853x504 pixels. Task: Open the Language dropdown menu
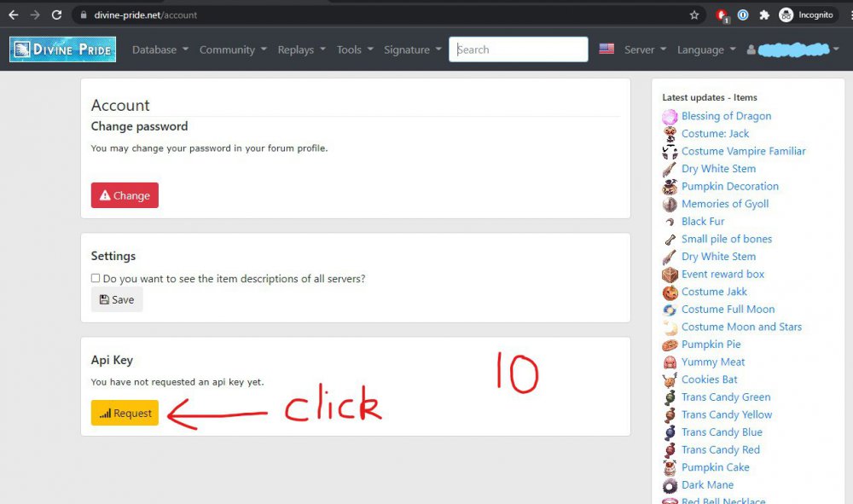[x=706, y=49]
